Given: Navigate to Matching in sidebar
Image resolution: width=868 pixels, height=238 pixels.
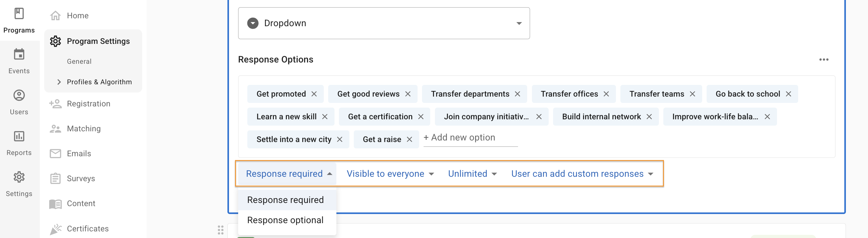Looking at the screenshot, I should (x=84, y=128).
